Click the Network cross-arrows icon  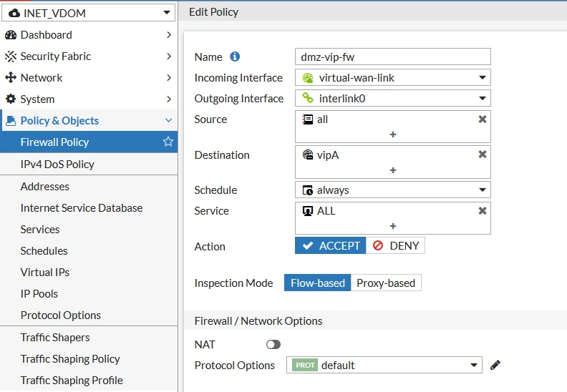coord(11,78)
